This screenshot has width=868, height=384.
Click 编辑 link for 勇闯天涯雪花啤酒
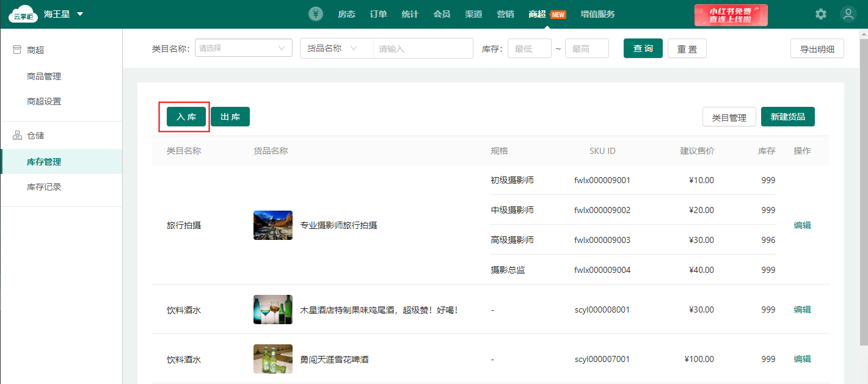click(x=802, y=359)
